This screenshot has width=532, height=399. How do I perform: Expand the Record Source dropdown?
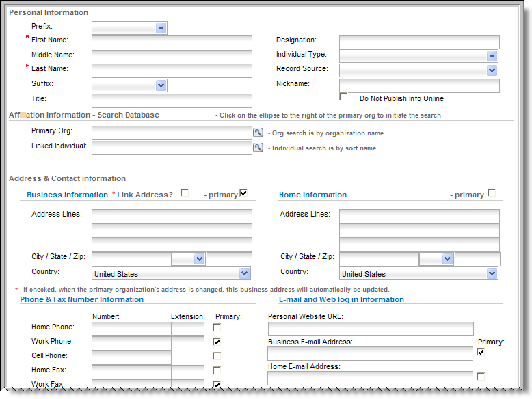click(x=419, y=70)
